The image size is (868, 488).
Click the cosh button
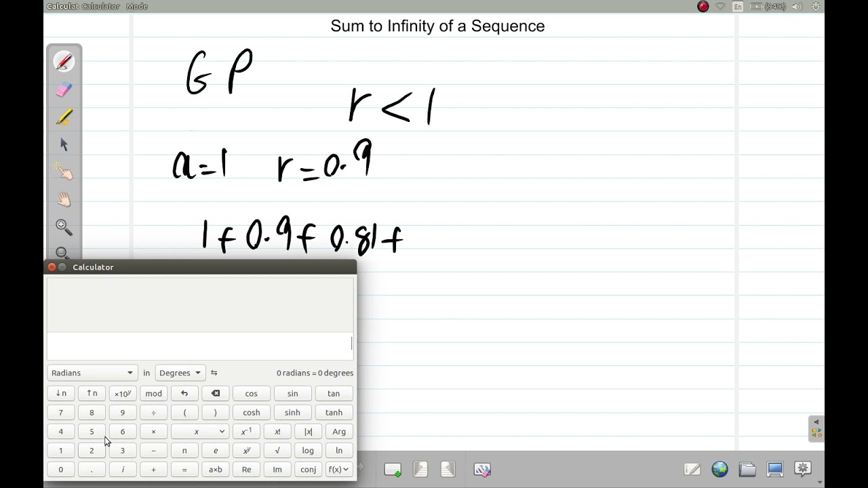[x=252, y=412]
